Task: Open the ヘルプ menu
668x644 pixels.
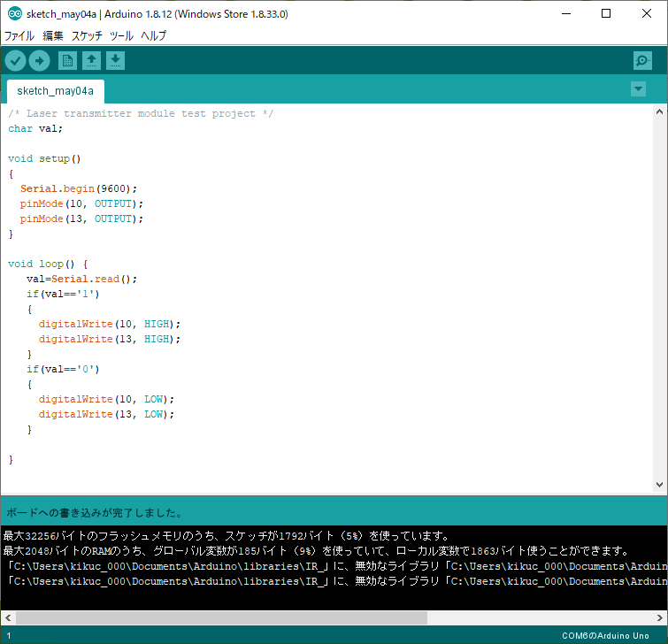Action: [x=154, y=36]
